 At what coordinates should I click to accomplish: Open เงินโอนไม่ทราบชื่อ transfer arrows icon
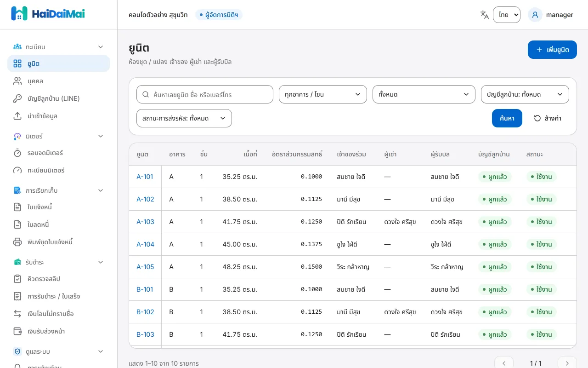17,314
